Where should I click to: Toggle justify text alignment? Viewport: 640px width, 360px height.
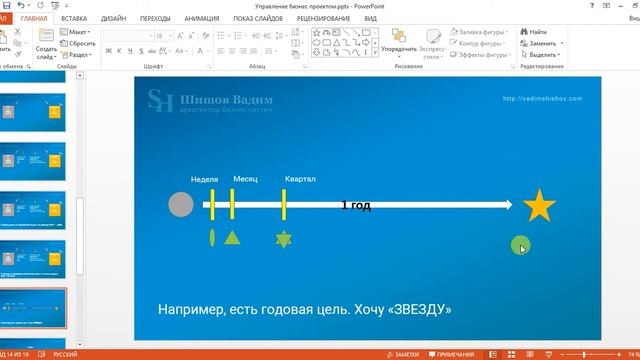pyautogui.click(x=253, y=51)
